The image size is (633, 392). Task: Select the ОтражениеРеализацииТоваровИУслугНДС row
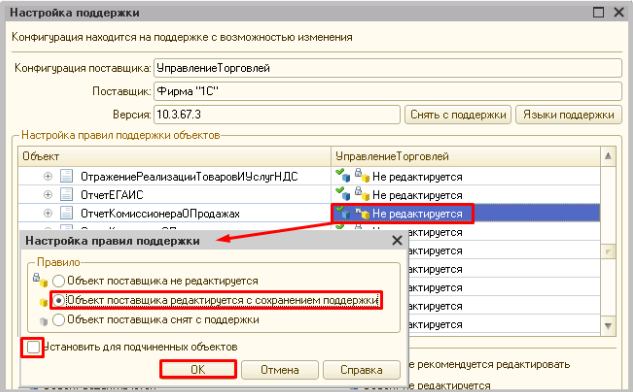click(x=309, y=176)
